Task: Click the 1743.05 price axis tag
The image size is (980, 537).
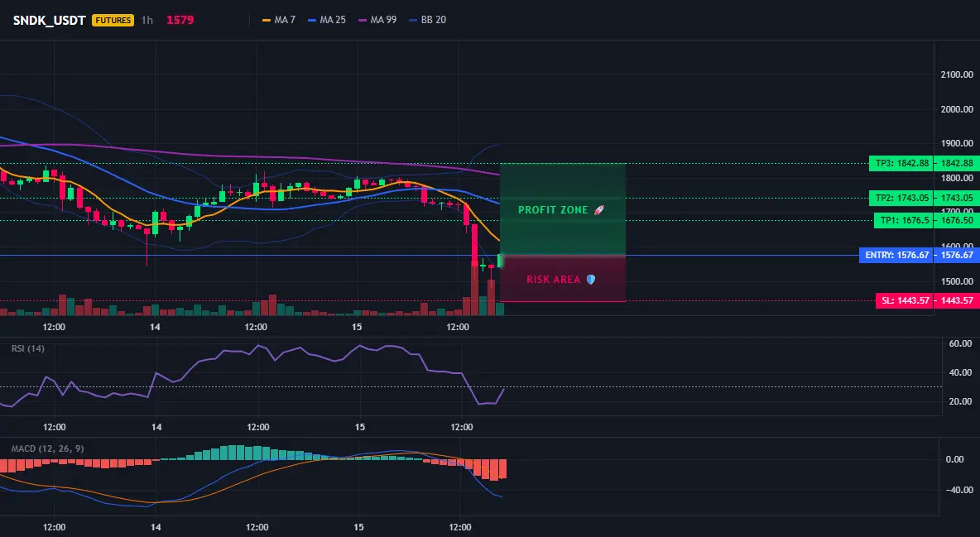Action: point(956,199)
